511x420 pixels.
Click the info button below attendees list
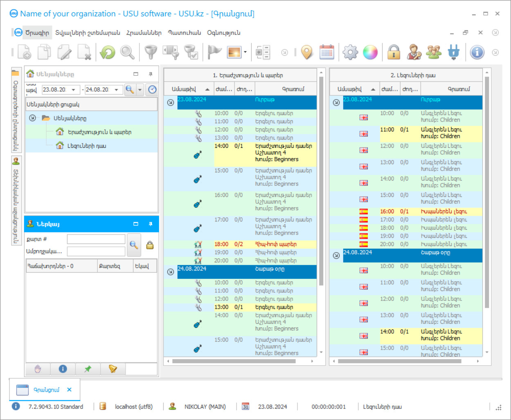[x=63, y=369]
